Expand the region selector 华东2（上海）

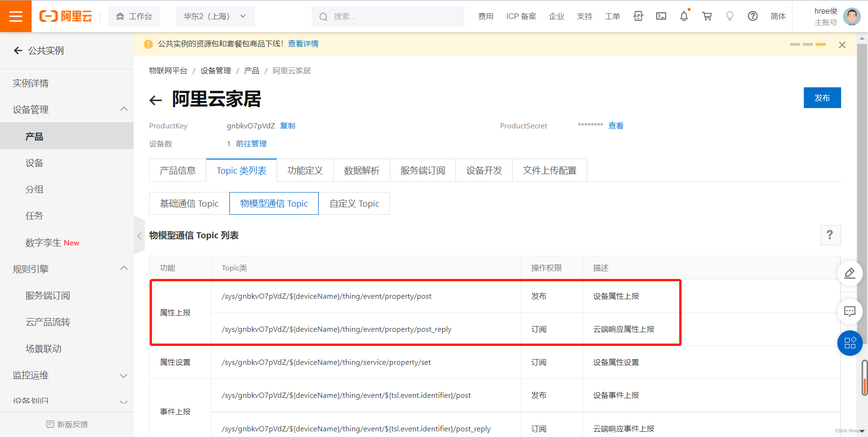click(215, 16)
